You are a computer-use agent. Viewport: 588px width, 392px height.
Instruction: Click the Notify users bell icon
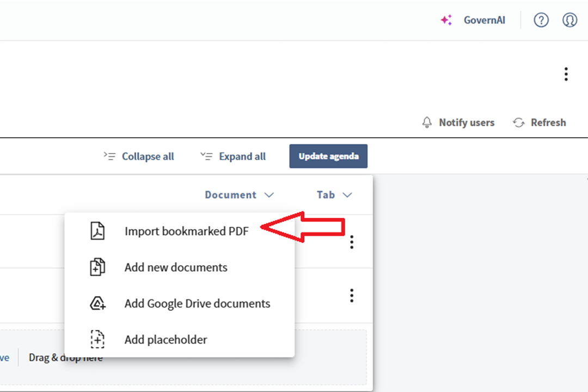pyautogui.click(x=427, y=122)
